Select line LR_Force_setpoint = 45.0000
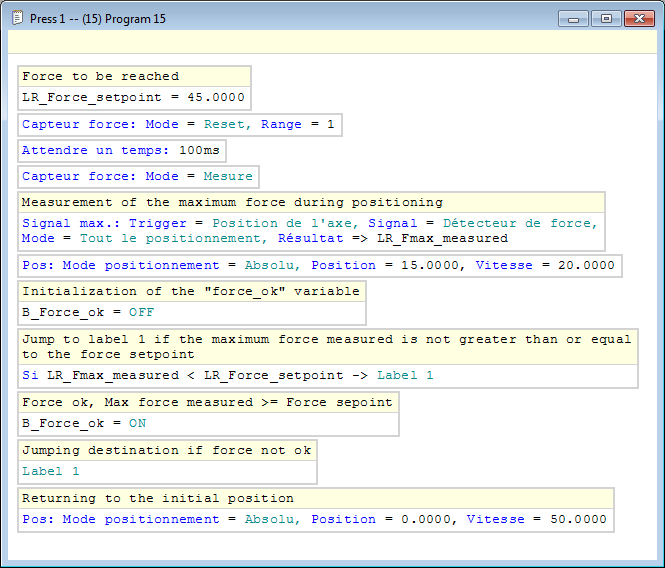 coord(134,97)
